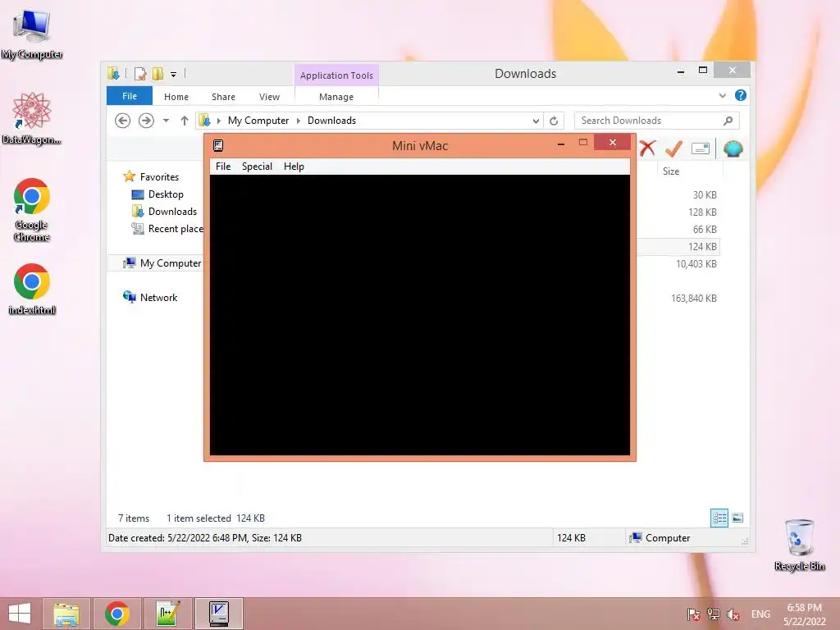Image resolution: width=840 pixels, height=630 pixels.
Task: Refresh the Downloads folder view
Action: tap(554, 121)
